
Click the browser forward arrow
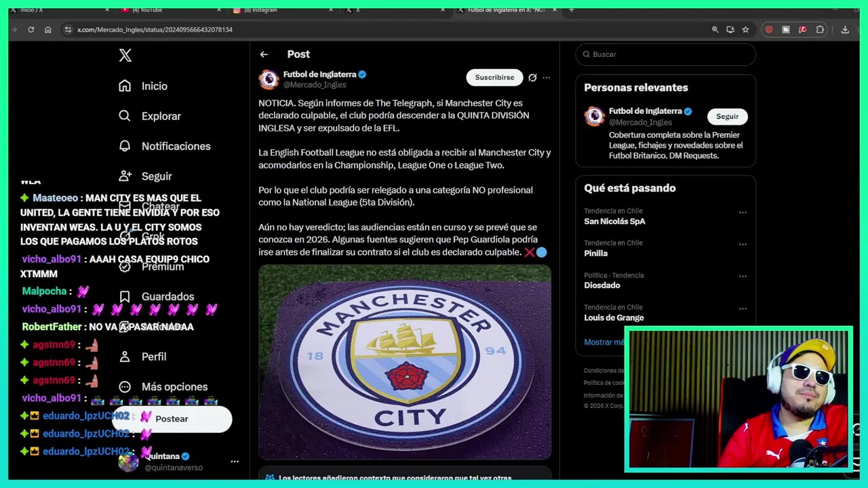[x=14, y=30]
